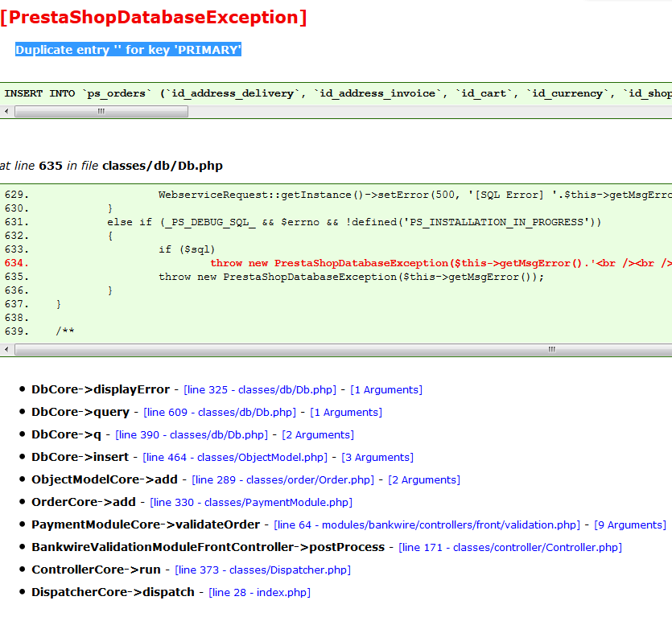The height and width of the screenshot is (617, 672).
Task: Click left arrow of code block scrollbar
Action: coord(6,350)
